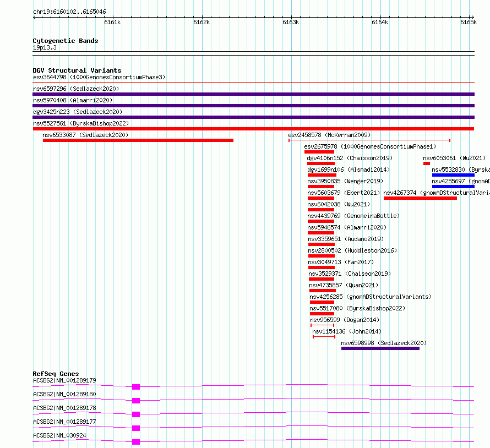Click the esv2675978 (1000GenomesConsortiumPhase1) variant label
Screen dimensions: 490x448
pos(370,146)
